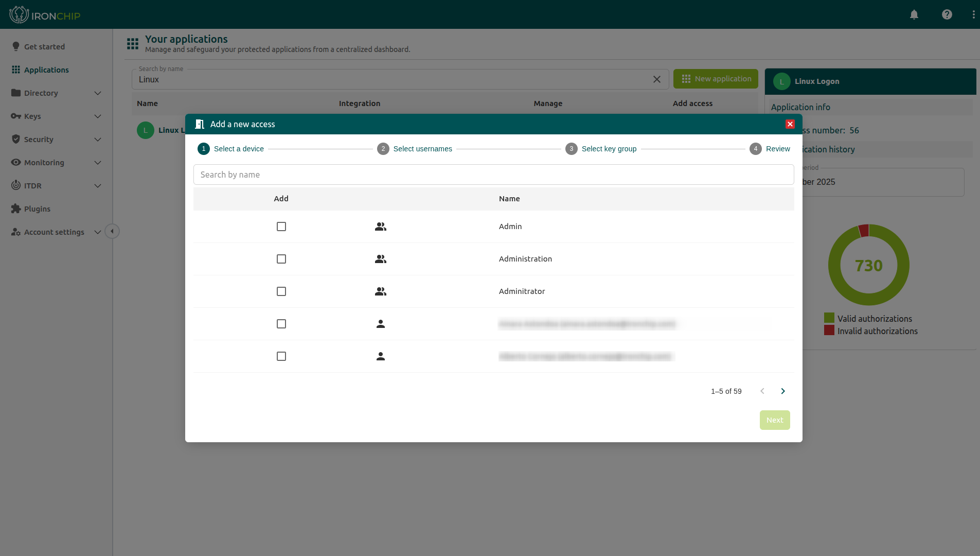
Task: Click the New application button
Action: click(x=716, y=79)
